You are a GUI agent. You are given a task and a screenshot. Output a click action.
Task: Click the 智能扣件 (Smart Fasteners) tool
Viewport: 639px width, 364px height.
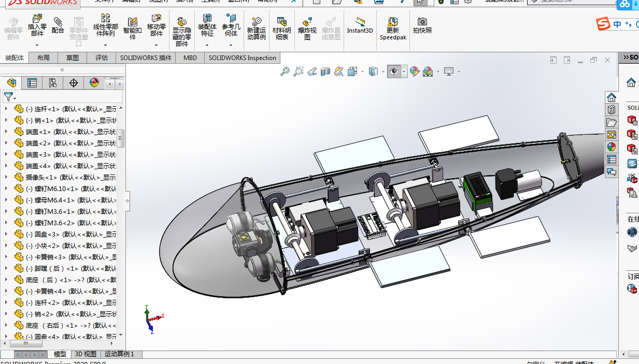click(132, 28)
